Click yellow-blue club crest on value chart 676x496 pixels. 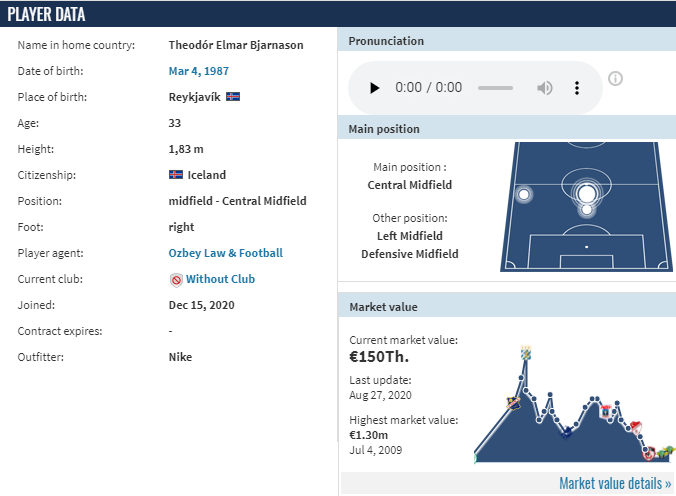coord(513,403)
